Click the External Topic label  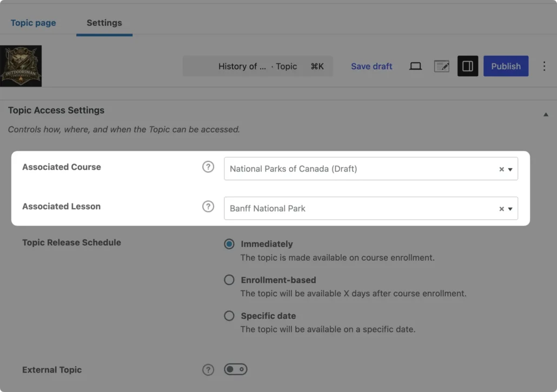[x=52, y=370]
